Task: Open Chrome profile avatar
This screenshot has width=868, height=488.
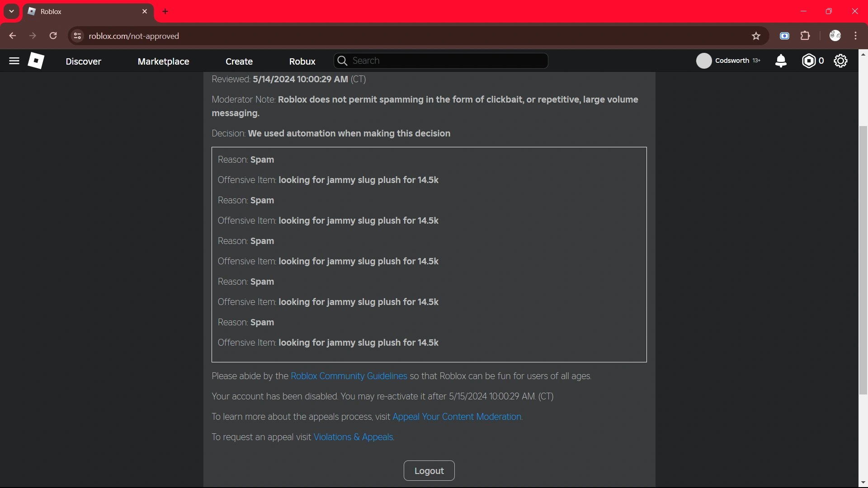Action: [835, 36]
